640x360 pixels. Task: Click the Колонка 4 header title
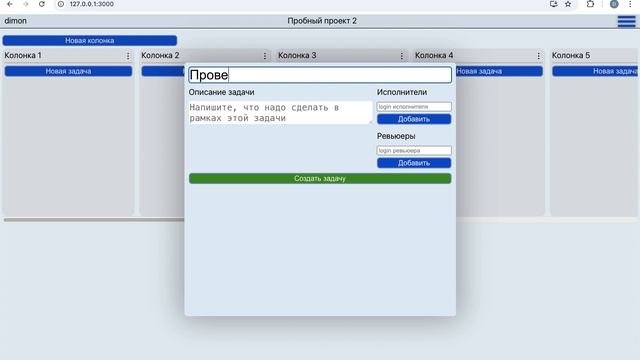(434, 55)
